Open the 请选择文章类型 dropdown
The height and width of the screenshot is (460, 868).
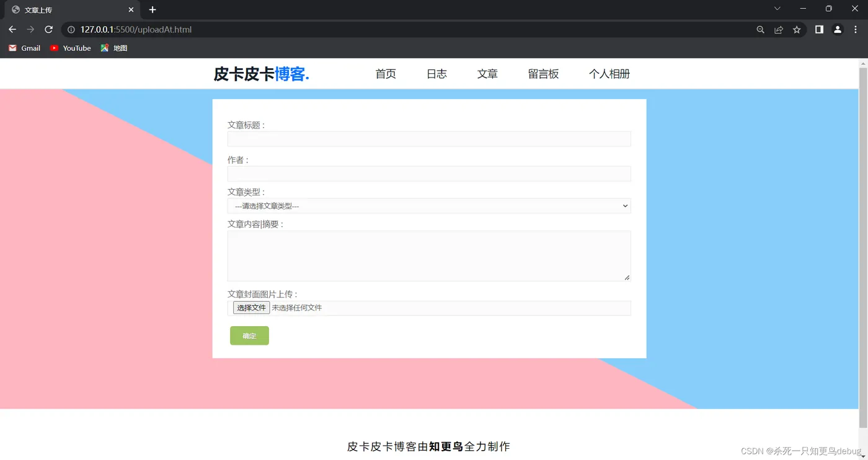[429, 206]
